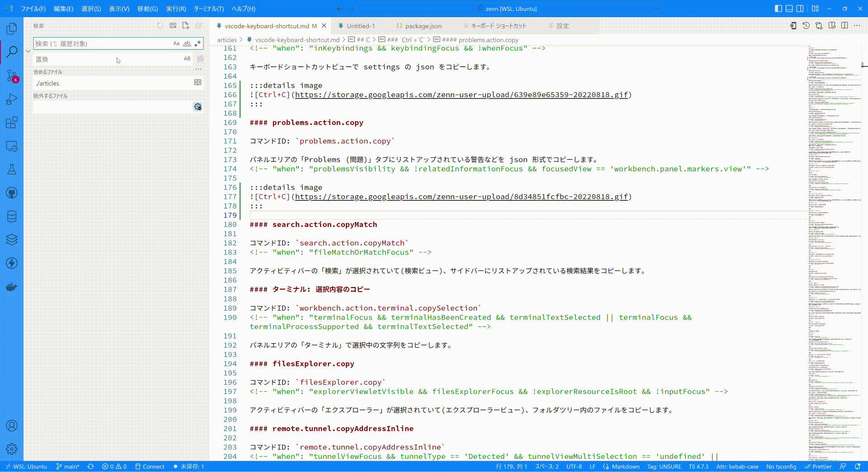
Task: Open Zenn preview icon in editor toolbar
Action: (793, 26)
